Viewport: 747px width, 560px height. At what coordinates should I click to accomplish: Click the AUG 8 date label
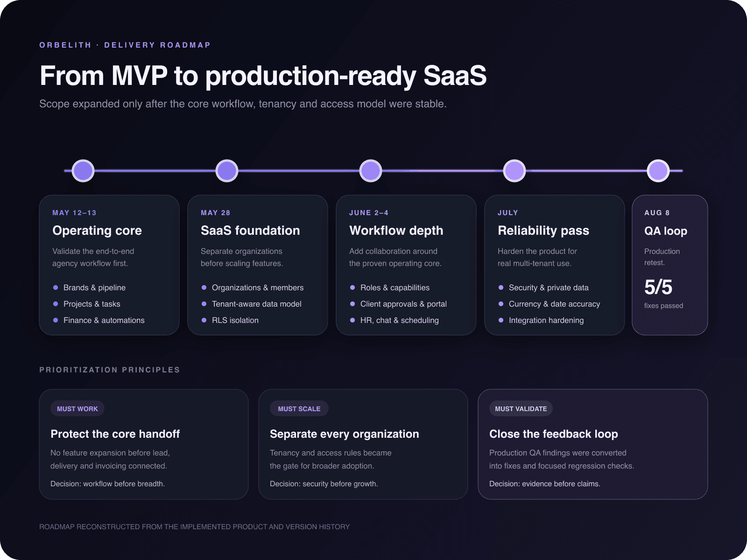(x=657, y=213)
